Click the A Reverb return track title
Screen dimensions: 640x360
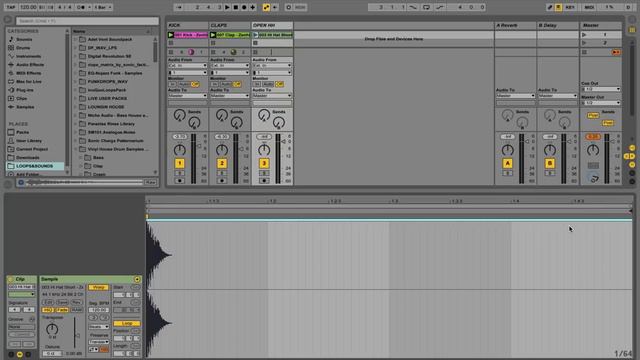515,25
